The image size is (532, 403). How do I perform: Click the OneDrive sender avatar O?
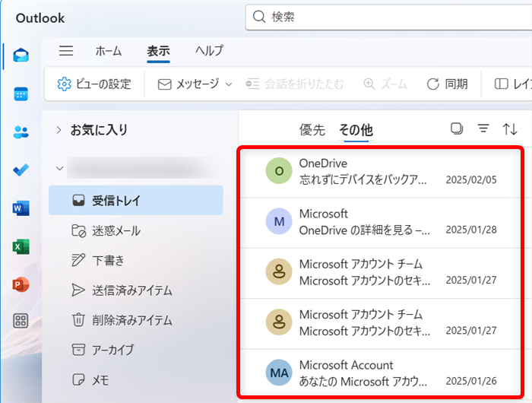(x=279, y=171)
